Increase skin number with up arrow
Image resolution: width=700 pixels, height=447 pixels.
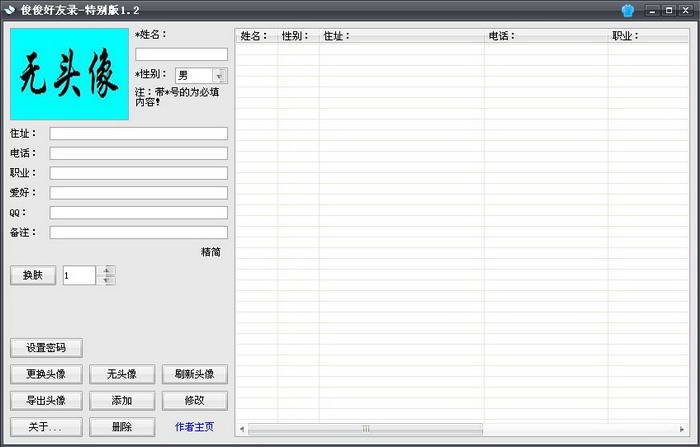(107, 270)
